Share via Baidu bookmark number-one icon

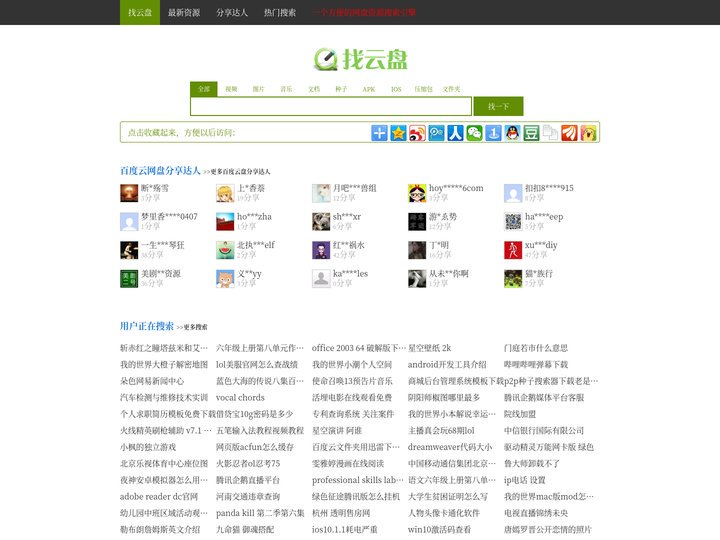(x=493, y=133)
